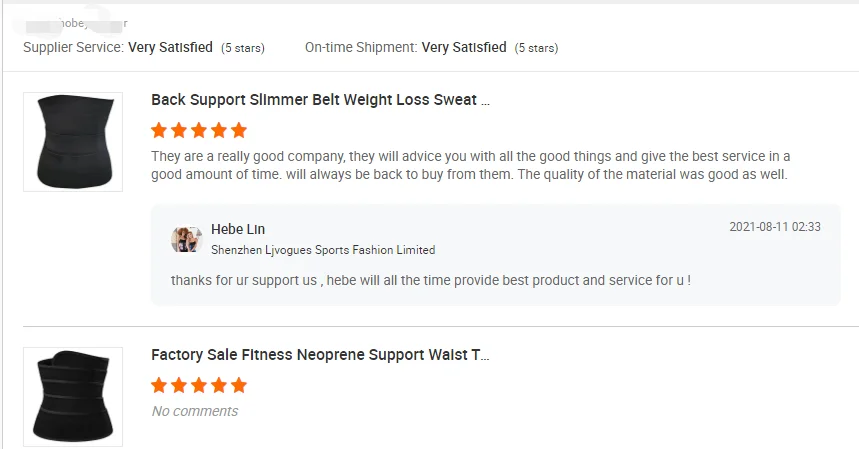Screen dimensions: 859x449
Task: Click the Back Support Slimmer Belt product thumbnail
Action: [73, 142]
